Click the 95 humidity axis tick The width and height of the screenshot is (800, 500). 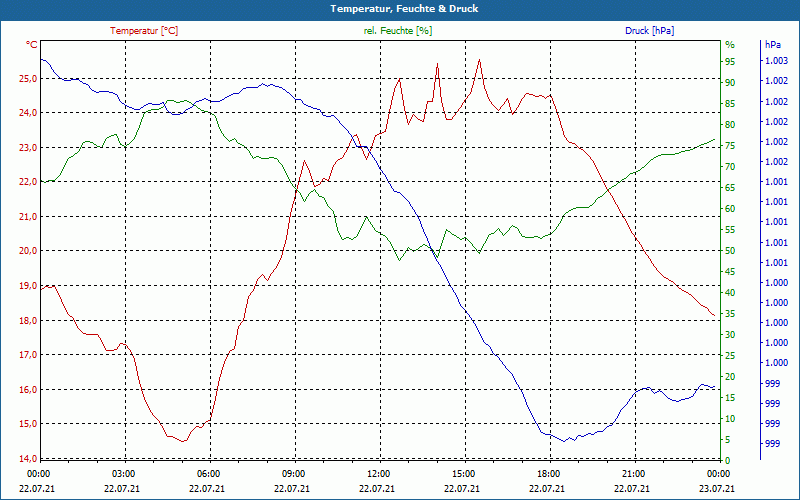tap(730, 62)
